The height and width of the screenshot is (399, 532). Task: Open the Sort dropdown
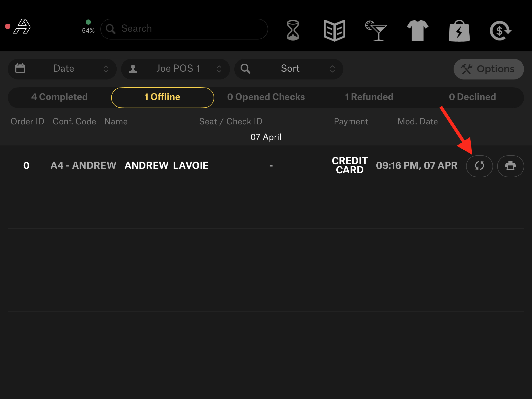coord(288,69)
